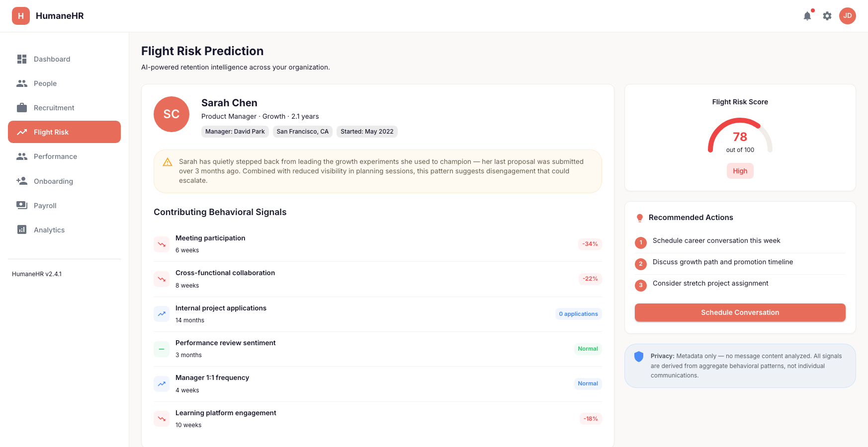
Task: Click the 78 flight risk gauge
Action: click(x=740, y=136)
